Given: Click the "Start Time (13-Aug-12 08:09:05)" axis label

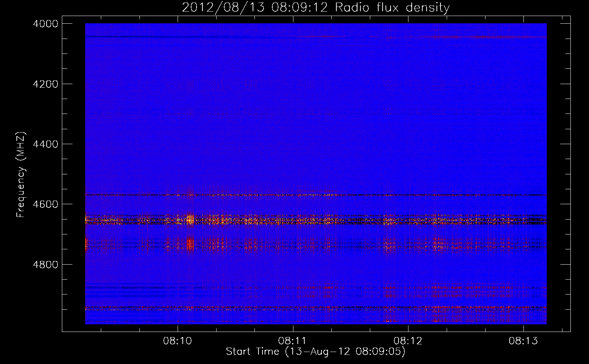Looking at the screenshot, I should pyautogui.click(x=316, y=352).
